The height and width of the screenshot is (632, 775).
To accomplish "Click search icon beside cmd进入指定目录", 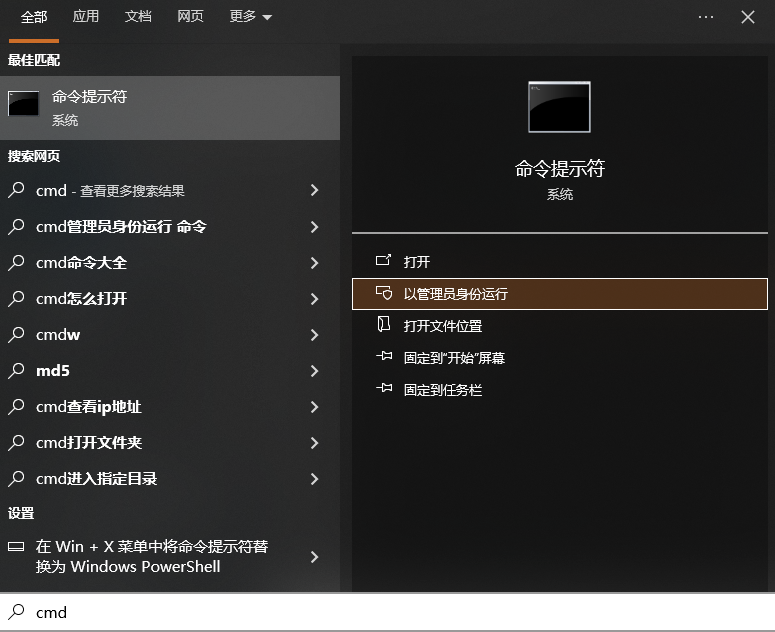I will 16,479.
